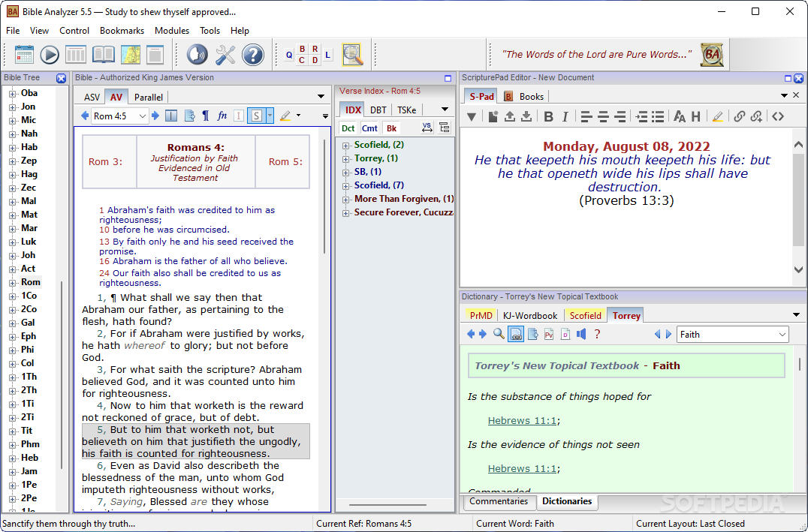The height and width of the screenshot is (532, 808).
Task: Expand the Heb book in Bible Tree
Action: point(12,458)
